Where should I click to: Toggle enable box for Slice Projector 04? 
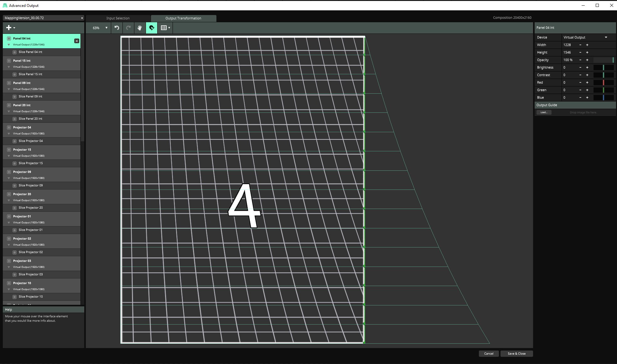point(14,141)
